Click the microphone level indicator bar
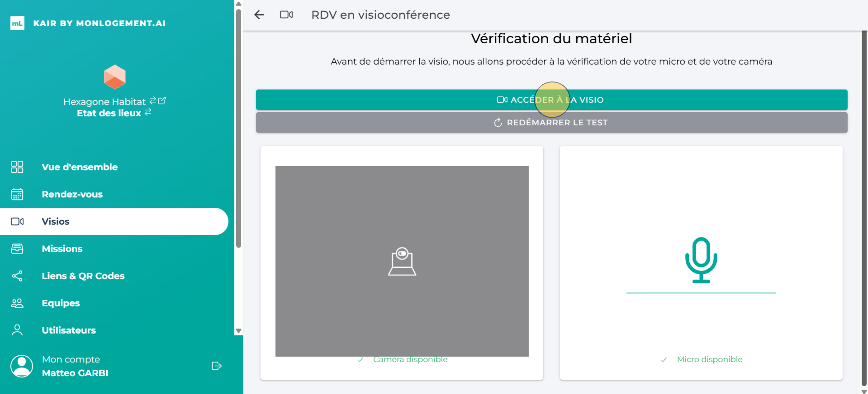 point(701,293)
